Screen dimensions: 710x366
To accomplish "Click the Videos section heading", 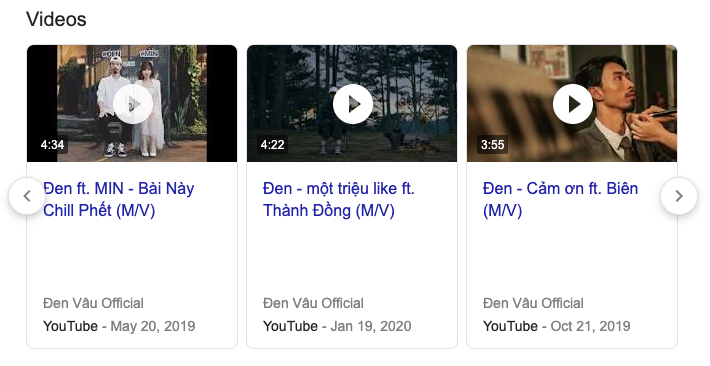I will coord(56,19).
